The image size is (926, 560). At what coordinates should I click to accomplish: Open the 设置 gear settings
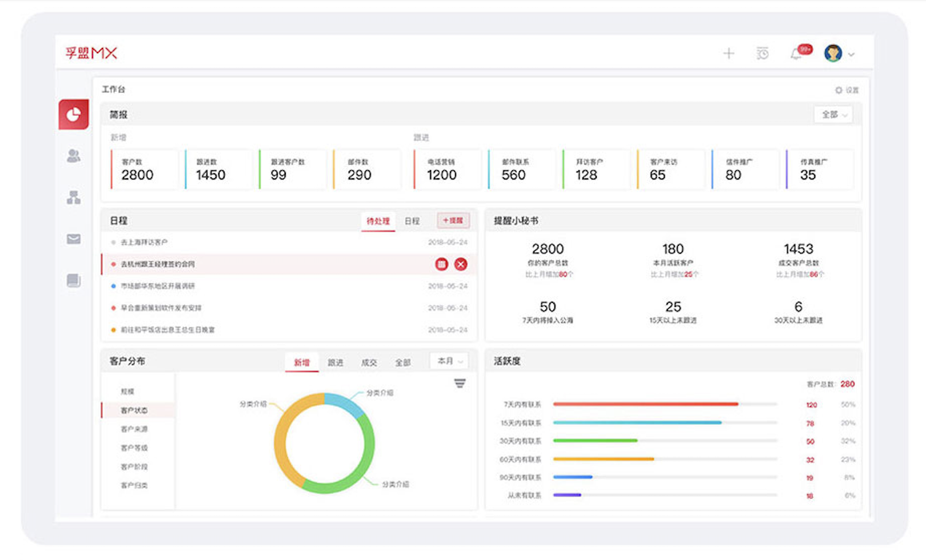[x=847, y=90]
